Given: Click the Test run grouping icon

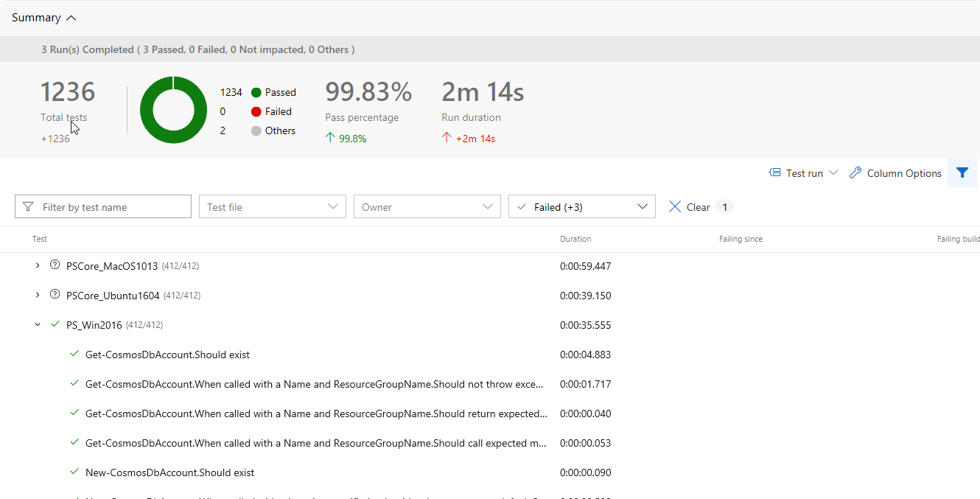Looking at the screenshot, I should coord(775,172).
